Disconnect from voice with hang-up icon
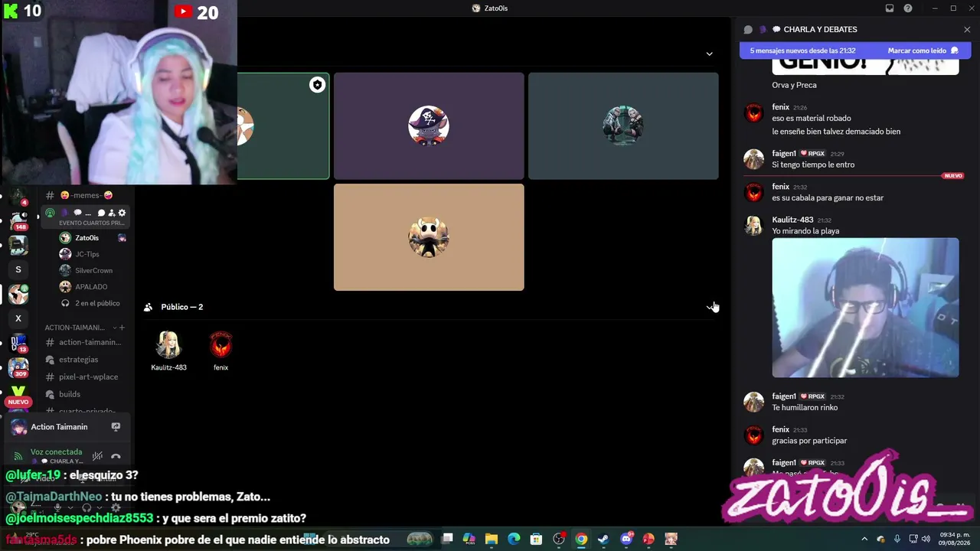The width and height of the screenshot is (980, 551). (x=116, y=456)
